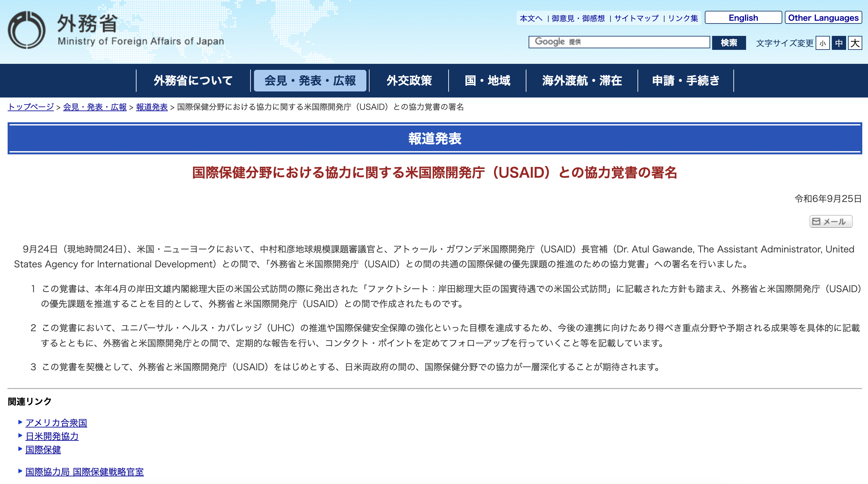Open the 国際保健 related link
The height and width of the screenshot is (484, 868).
[x=43, y=450]
